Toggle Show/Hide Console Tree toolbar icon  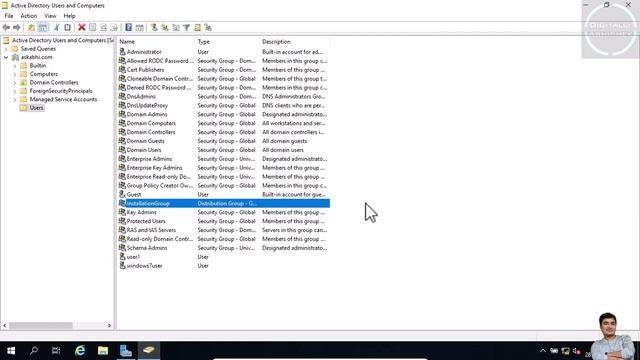click(43, 27)
